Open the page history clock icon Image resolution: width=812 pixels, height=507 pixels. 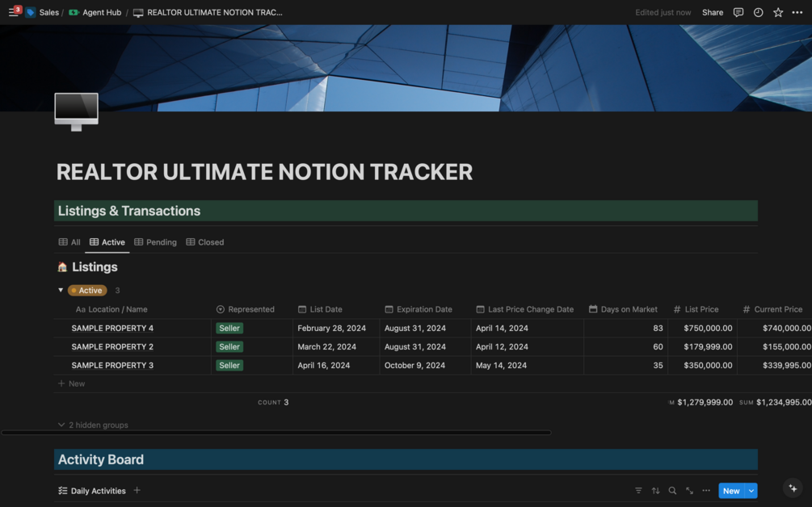756,12
